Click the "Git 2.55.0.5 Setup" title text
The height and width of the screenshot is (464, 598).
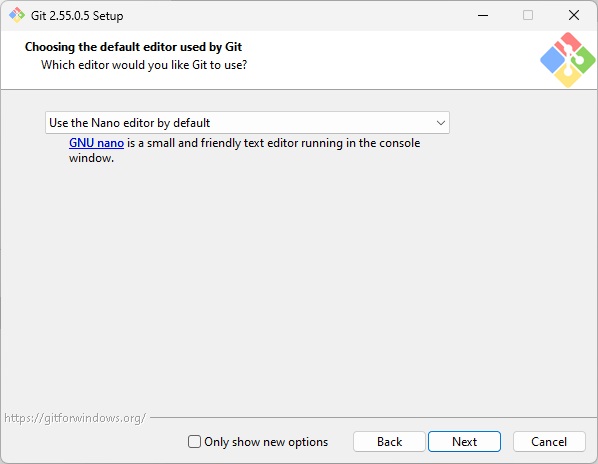[x=77, y=16]
